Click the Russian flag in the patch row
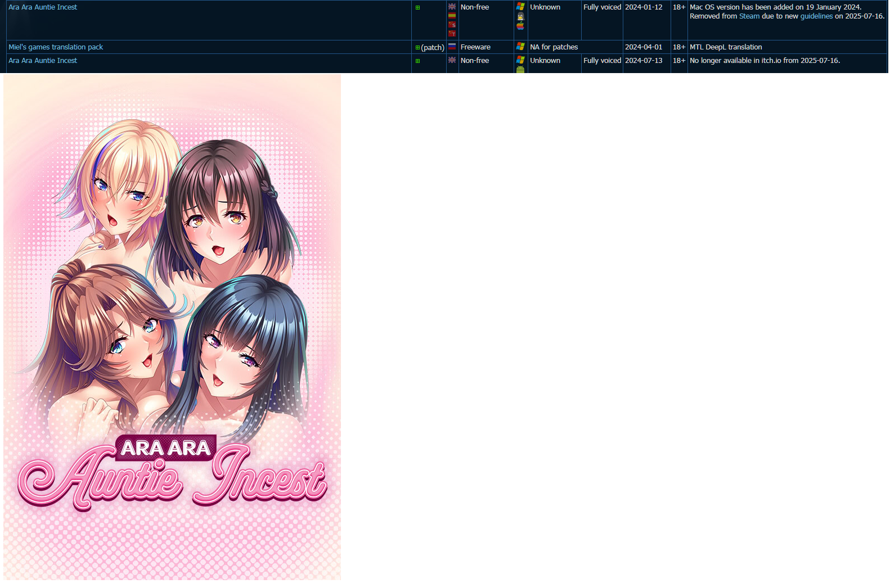890x588 pixels. click(452, 47)
